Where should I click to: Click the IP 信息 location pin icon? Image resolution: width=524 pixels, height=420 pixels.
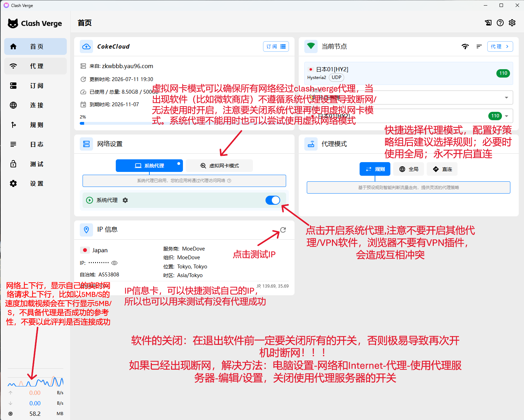(x=86, y=230)
